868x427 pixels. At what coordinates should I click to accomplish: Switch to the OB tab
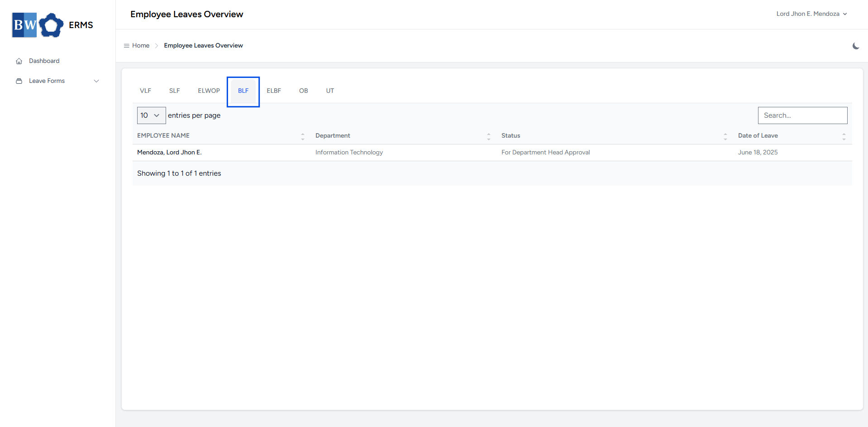304,91
